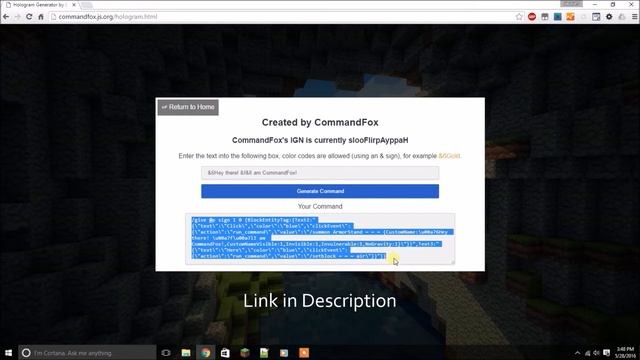Open the network tray icon
Screen dimensions: 640x360
pos(587,353)
